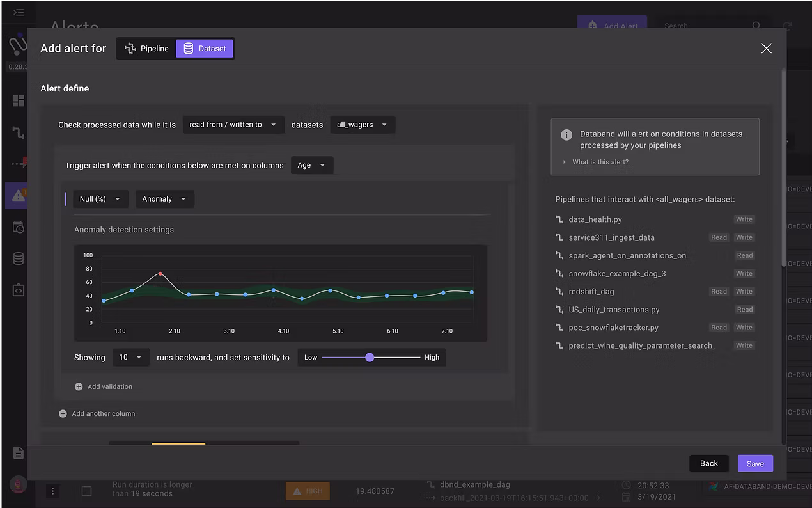The width and height of the screenshot is (812, 508).
Task: Open the document icon in sidebar
Action: 18,453
